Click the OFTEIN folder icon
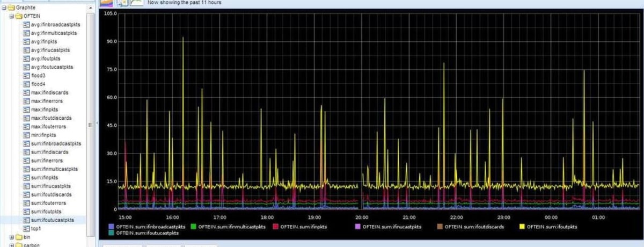644x247 pixels. 19,16
